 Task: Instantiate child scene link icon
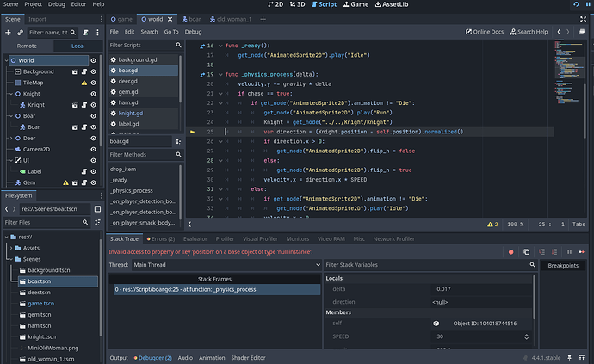tap(20, 33)
